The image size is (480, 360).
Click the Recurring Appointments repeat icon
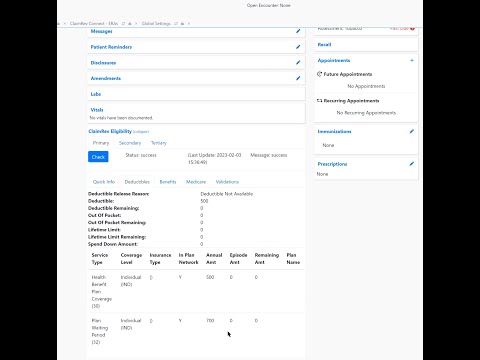(x=319, y=100)
